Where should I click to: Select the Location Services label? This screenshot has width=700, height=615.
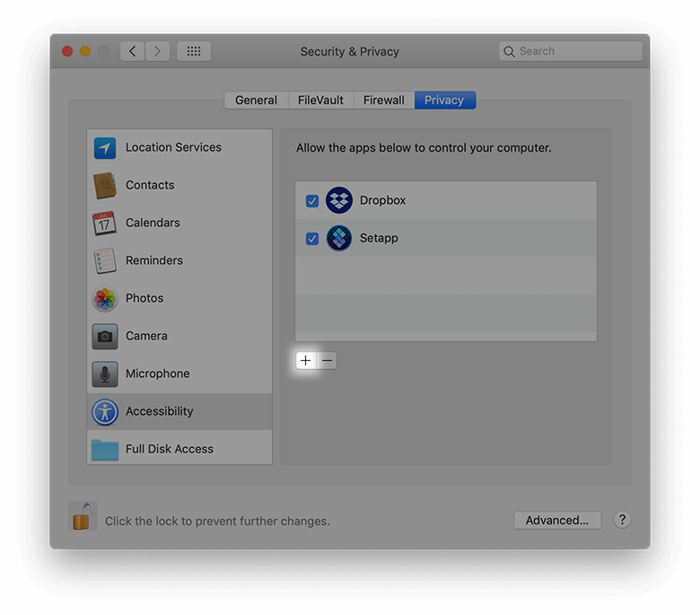(x=173, y=147)
